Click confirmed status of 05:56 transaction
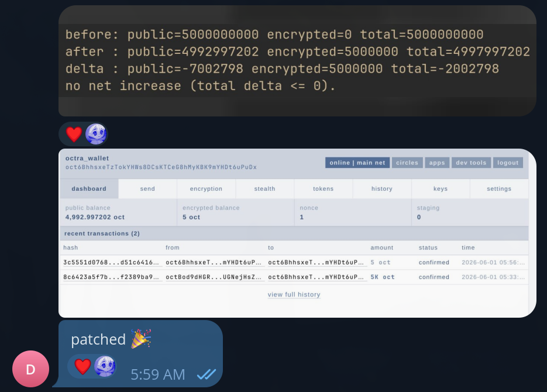547x392 pixels. [x=434, y=262]
